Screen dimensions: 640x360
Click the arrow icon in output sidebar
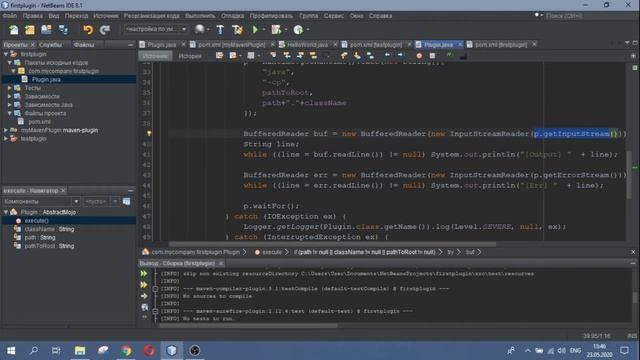point(144,296)
